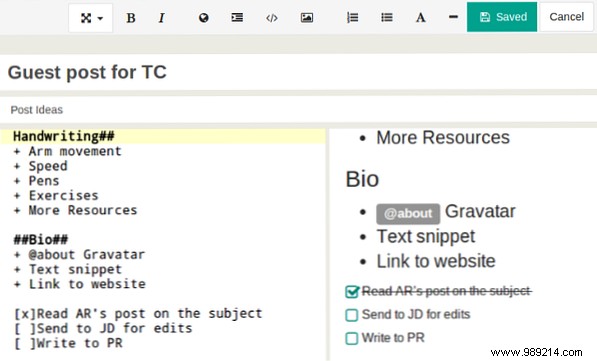
Task: Click 'Link to website' bullet in preview
Action: click(436, 261)
